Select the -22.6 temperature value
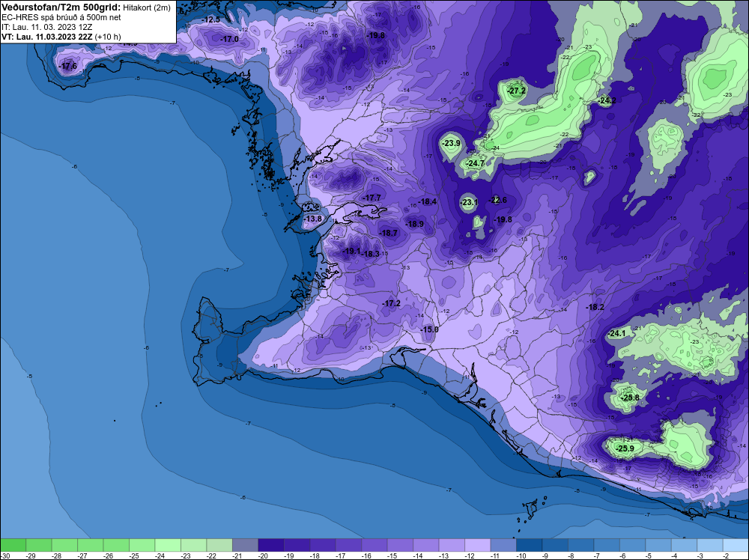The width and height of the screenshot is (749, 560). [x=498, y=200]
